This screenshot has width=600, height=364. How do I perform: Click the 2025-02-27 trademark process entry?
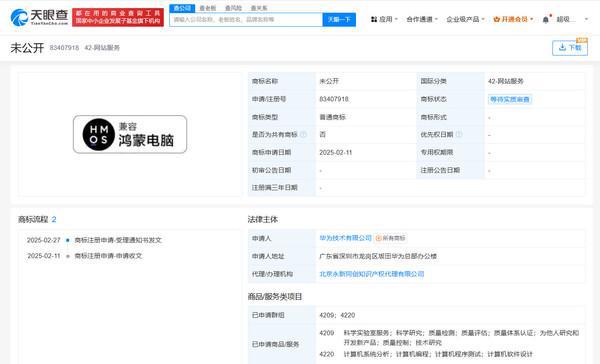click(x=95, y=240)
